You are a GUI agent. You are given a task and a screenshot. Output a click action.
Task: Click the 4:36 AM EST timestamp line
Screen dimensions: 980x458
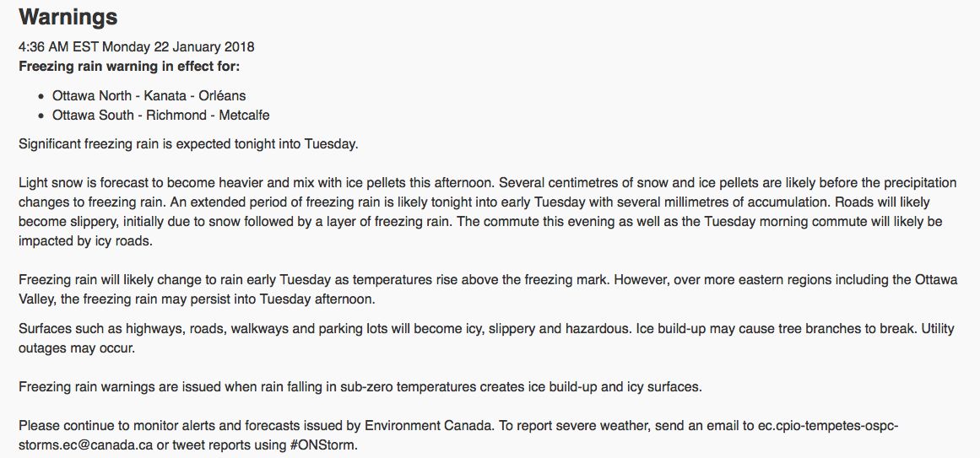click(x=136, y=47)
